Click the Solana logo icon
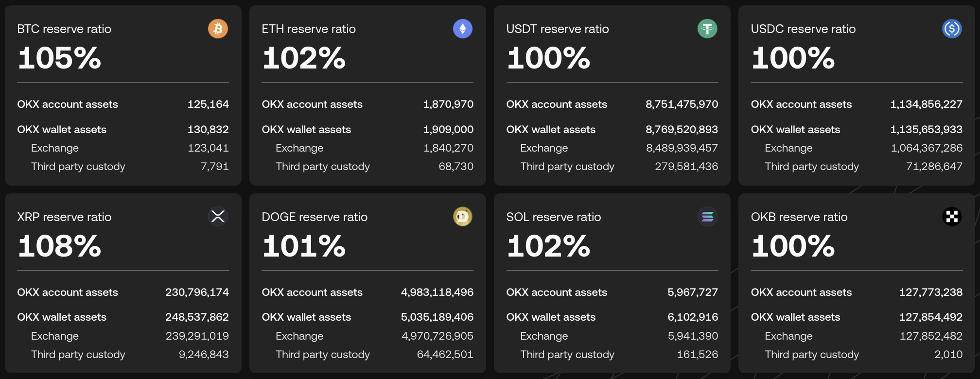 [x=707, y=217]
